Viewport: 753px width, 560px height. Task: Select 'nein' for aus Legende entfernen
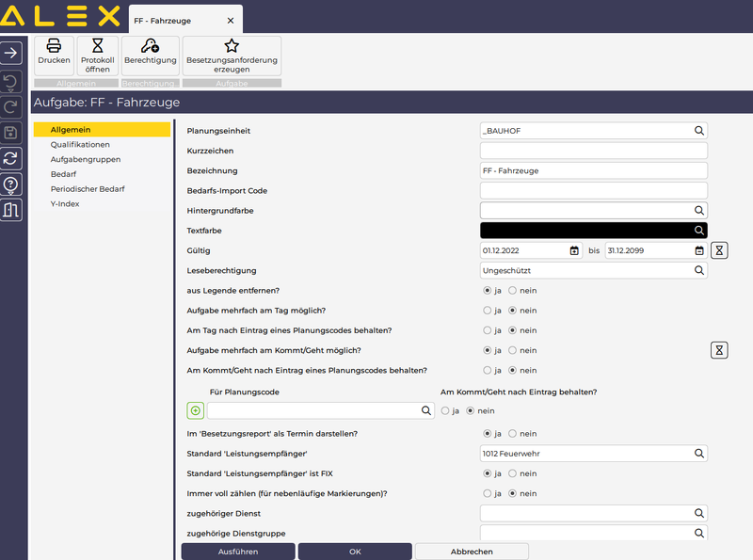pos(513,291)
